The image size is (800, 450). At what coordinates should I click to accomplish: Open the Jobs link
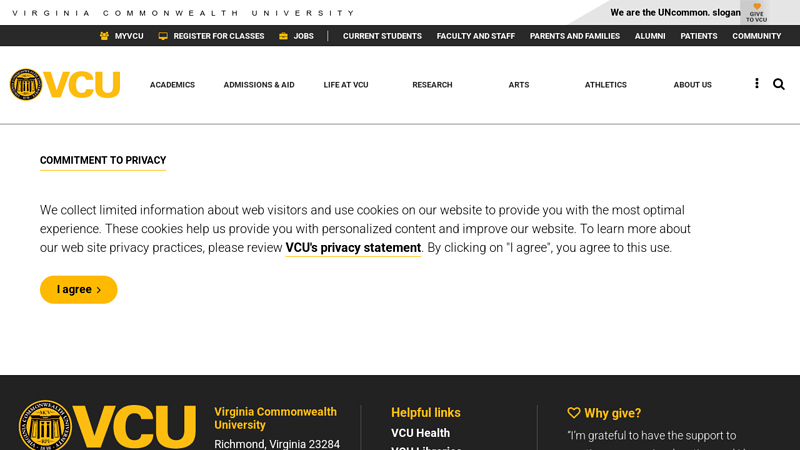[296, 36]
